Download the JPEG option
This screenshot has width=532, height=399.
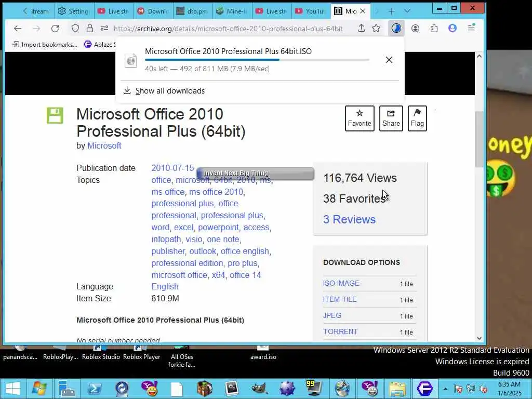[x=332, y=315]
